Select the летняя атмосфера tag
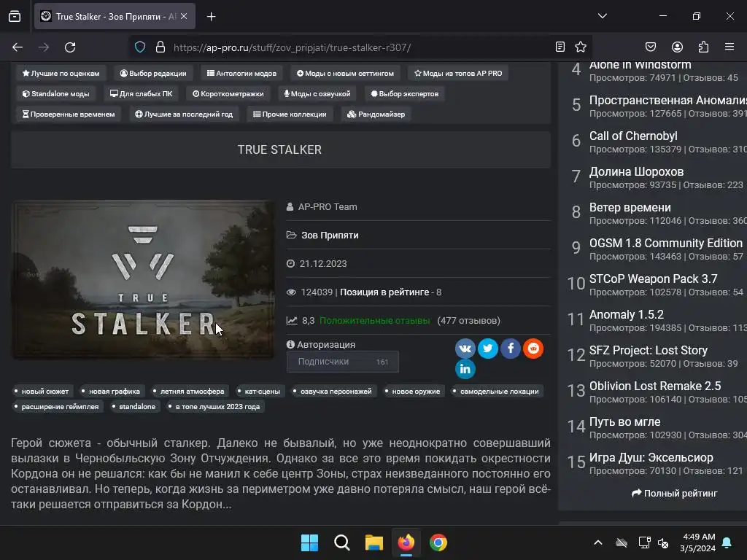 point(189,392)
